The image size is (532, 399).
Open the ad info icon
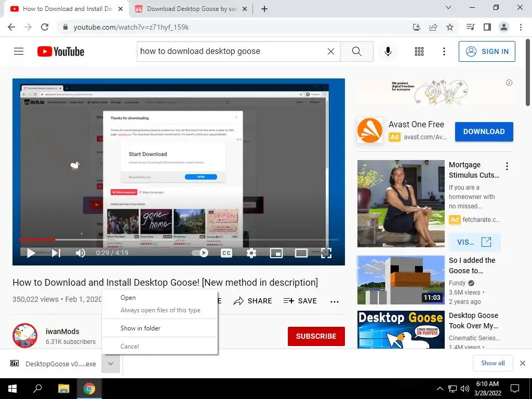click(509, 83)
